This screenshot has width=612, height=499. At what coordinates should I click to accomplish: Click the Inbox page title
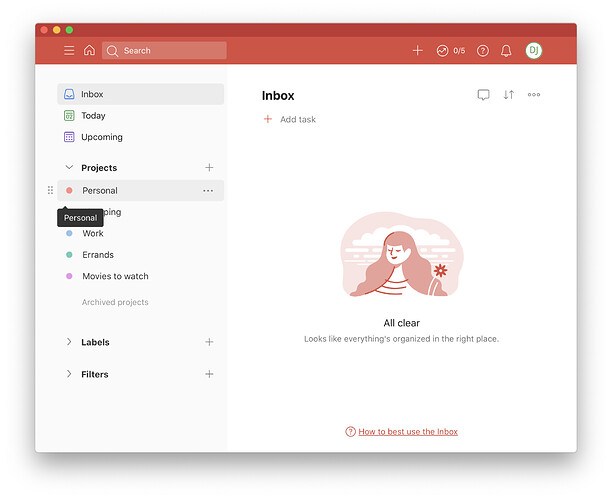[278, 96]
